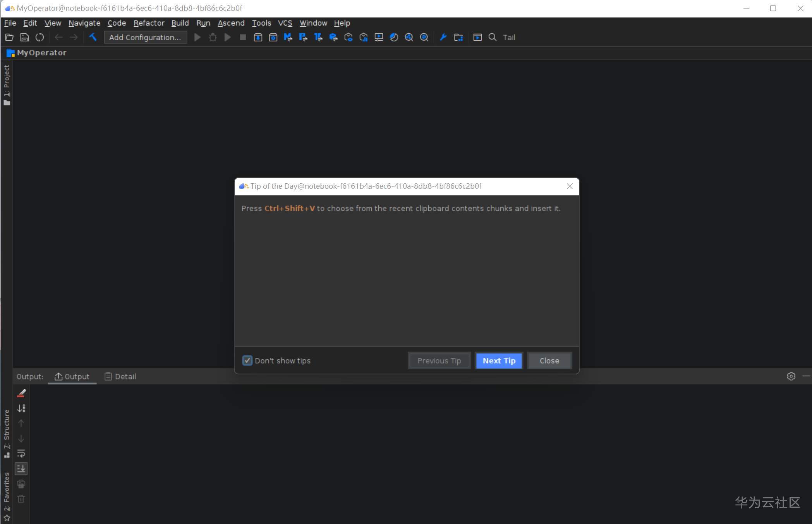This screenshot has height=524, width=812.
Task: Open the Ascend menu
Action: click(x=231, y=23)
